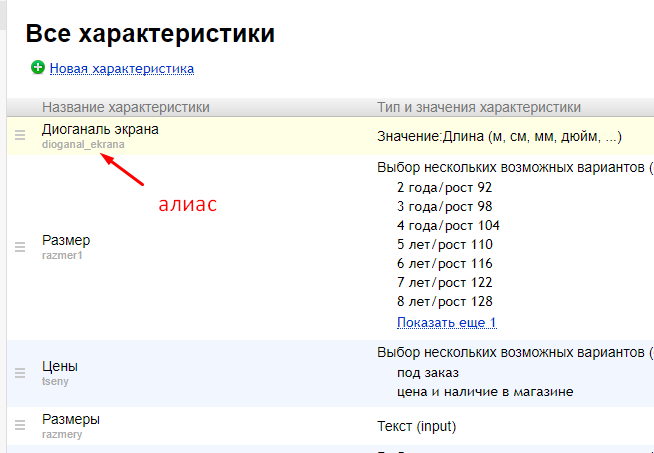Select the value '2 года/рост 92'
654x453 pixels.
click(444, 187)
